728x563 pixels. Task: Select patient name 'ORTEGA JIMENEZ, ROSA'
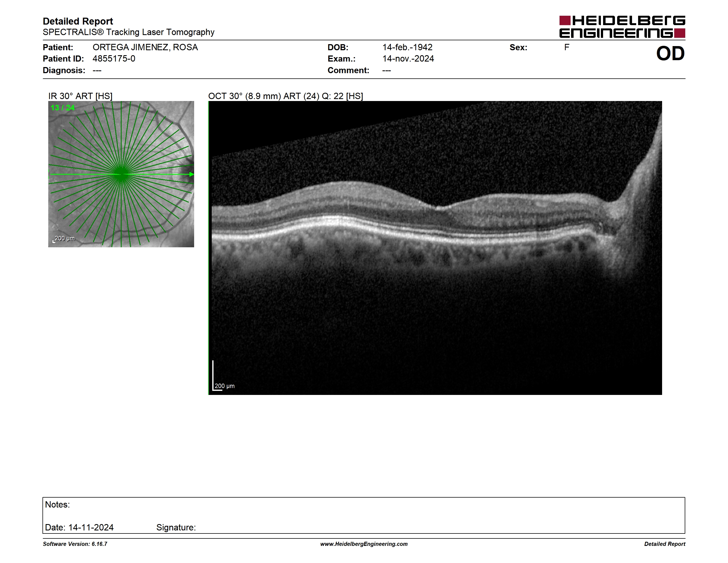click(x=145, y=47)
